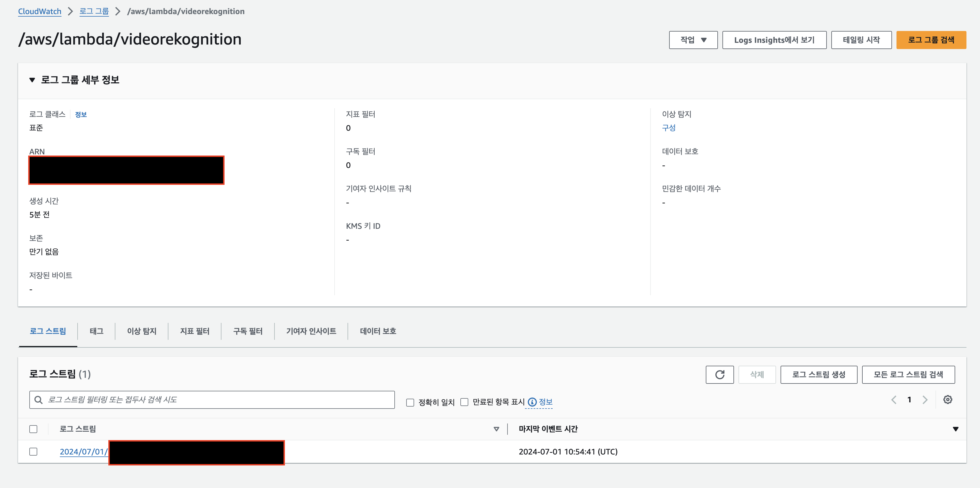Open the 작업 actions dropdown
Viewport: 980px width, 488px height.
tap(693, 40)
